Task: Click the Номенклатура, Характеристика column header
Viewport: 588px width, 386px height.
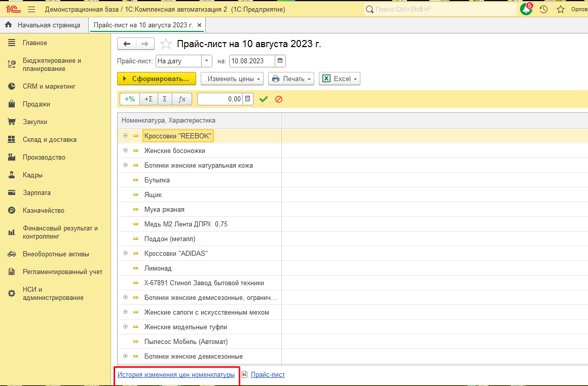Action: pos(200,120)
